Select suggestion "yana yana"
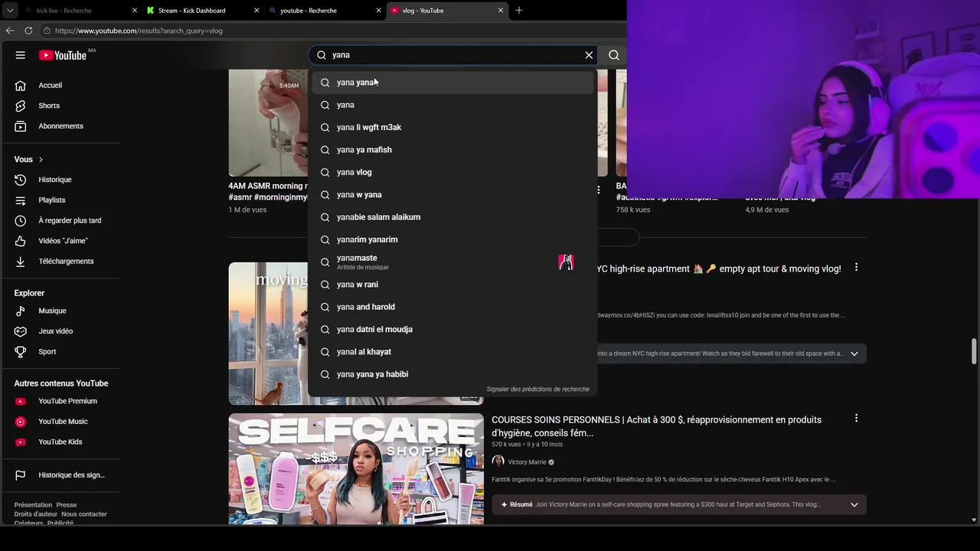980x551 pixels. tap(452, 83)
